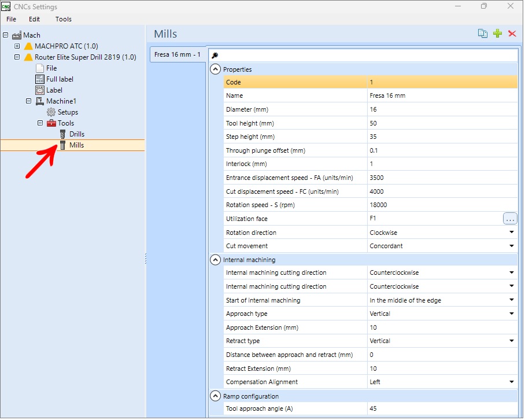Select the Machine1 tree label
Image resolution: width=525 pixels, height=420 pixels.
coord(61,101)
